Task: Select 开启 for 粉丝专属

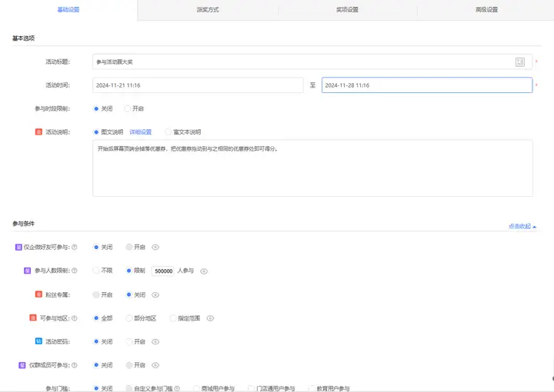Action: (95, 294)
